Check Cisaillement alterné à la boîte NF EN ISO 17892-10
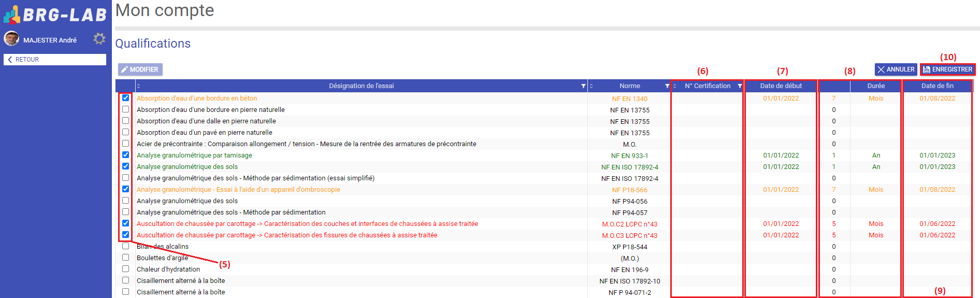 pyautogui.click(x=125, y=280)
